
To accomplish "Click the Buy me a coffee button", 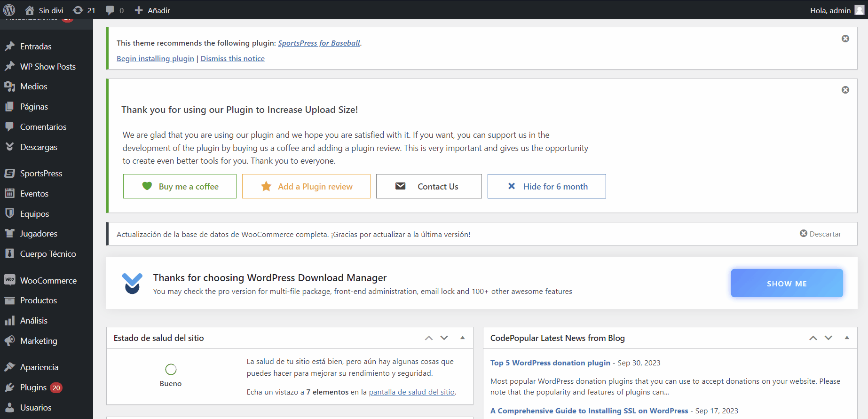I will [180, 186].
